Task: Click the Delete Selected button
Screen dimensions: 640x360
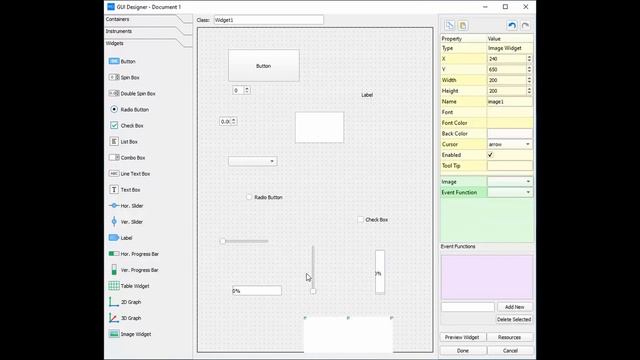Action: pyautogui.click(x=514, y=320)
